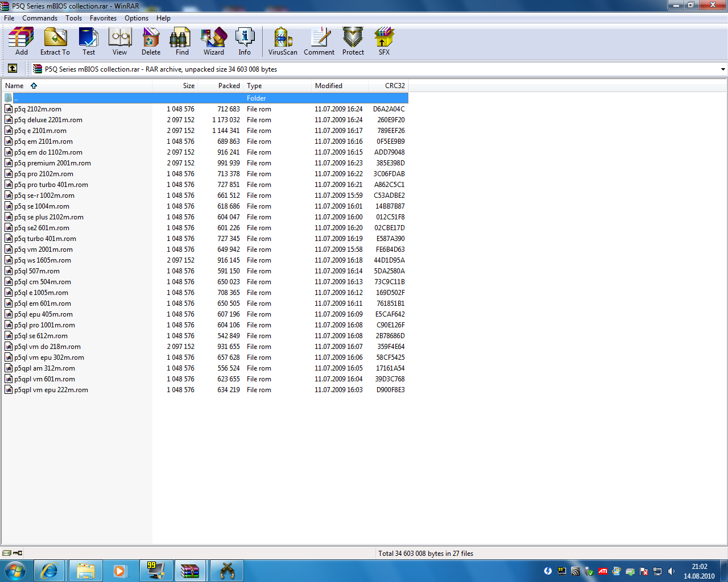Select file p5ql epu 405m.rom
Viewport: 728px width, 582px height.
click(x=205, y=314)
